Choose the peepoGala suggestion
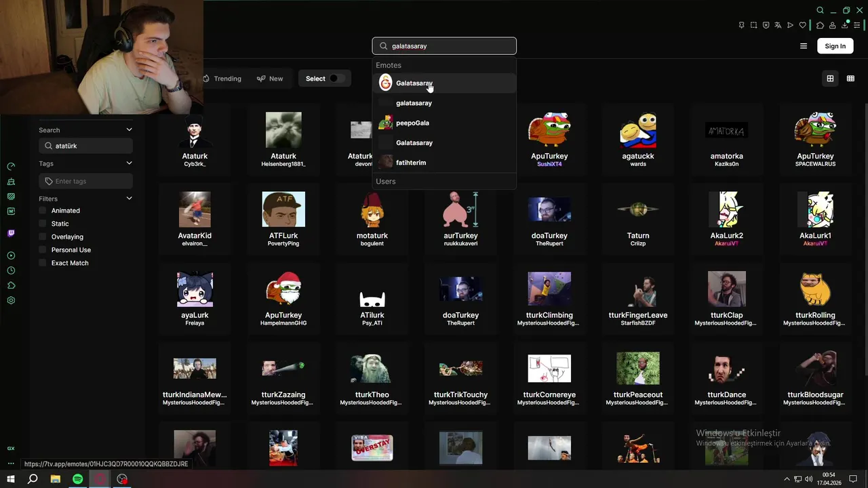The image size is (868, 488). pyautogui.click(x=444, y=123)
